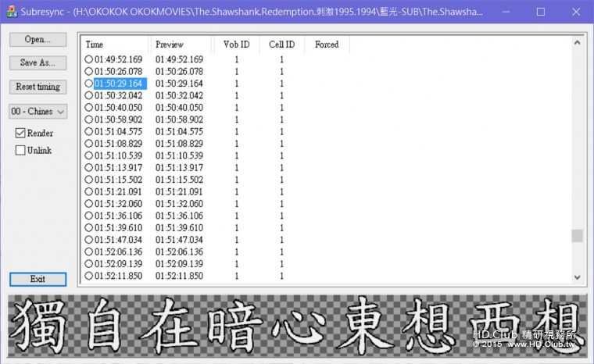The image size is (594, 364).
Task: Click Preview cell 01:52:06.136
Action: coord(179,252)
